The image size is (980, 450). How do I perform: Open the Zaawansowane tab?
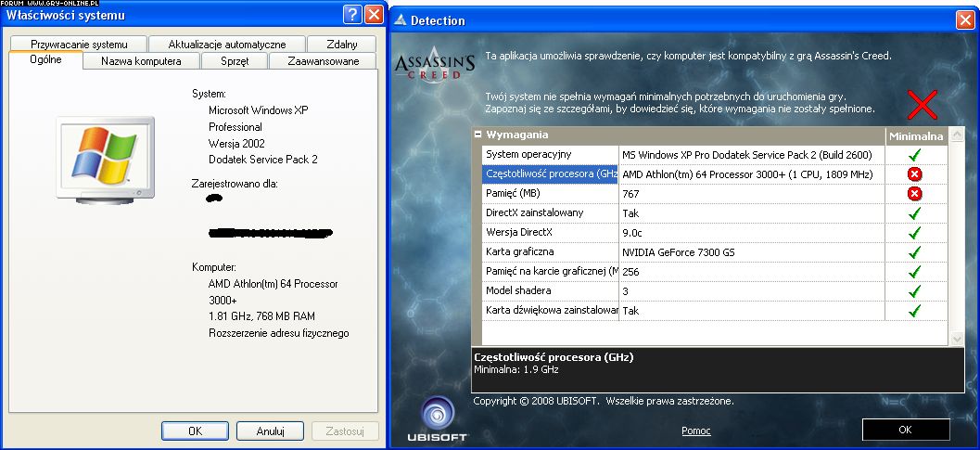point(324,60)
